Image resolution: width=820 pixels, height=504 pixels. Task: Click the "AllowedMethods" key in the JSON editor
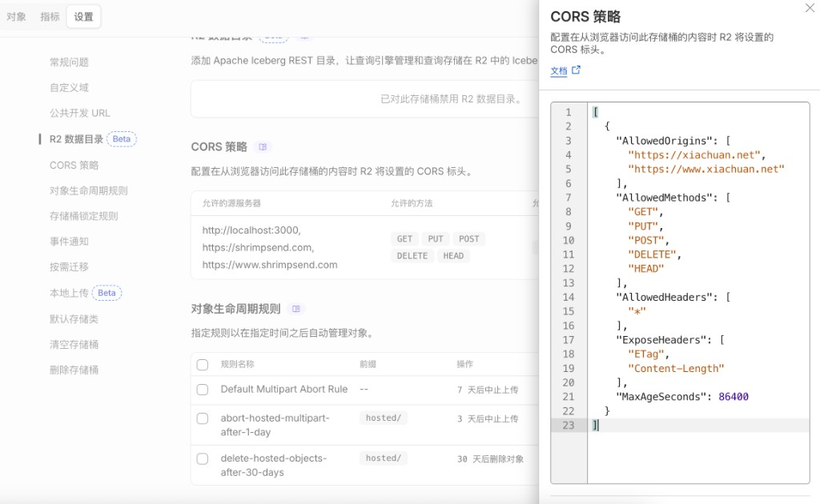click(661, 198)
